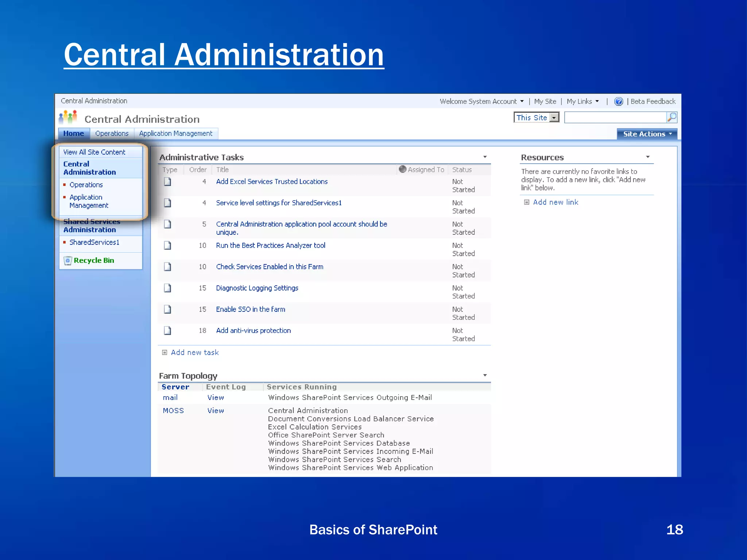Click document icon for Add Excel Services task
Screen dimensions: 747x560
(x=167, y=182)
